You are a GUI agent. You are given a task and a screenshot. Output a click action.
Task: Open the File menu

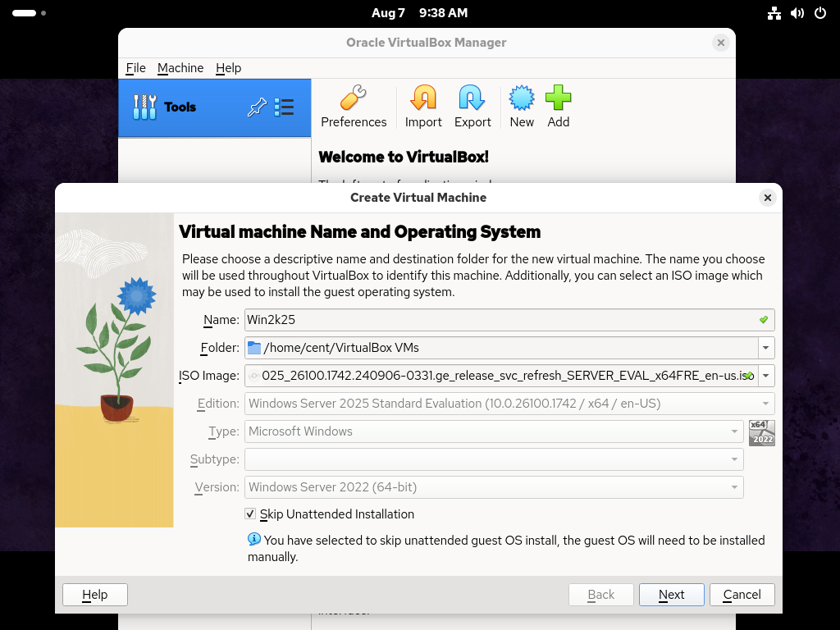click(x=135, y=68)
